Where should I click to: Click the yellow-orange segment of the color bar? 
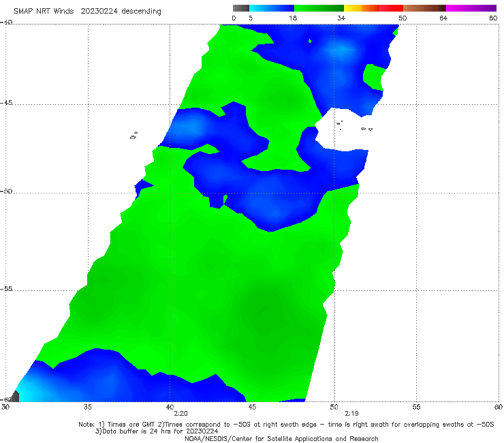click(362, 8)
